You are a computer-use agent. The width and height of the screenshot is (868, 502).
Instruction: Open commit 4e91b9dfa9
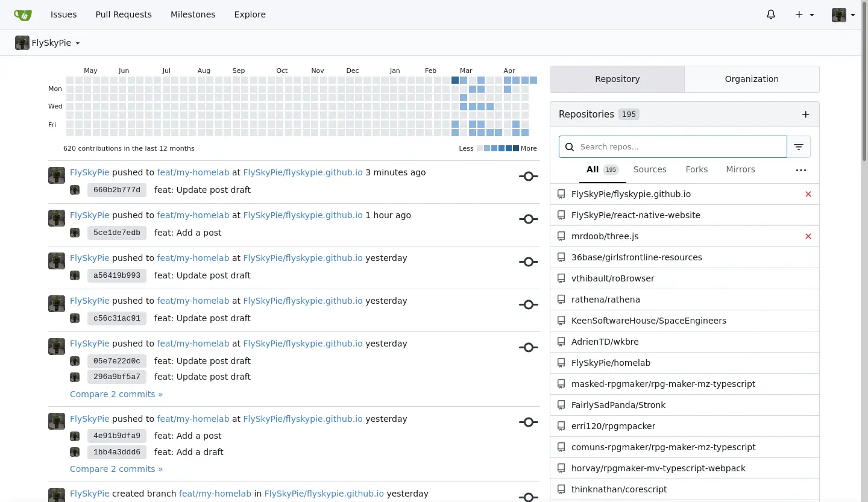117,436
